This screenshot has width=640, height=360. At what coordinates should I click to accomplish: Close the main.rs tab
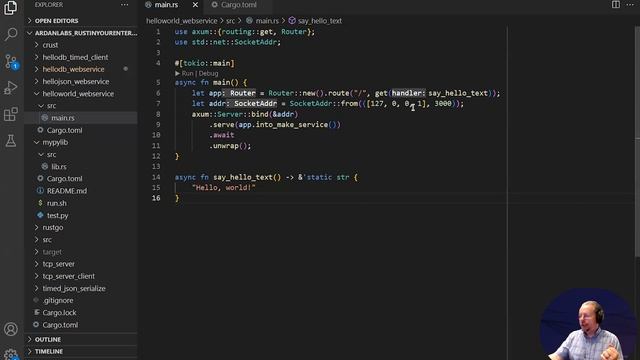pyautogui.click(x=195, y=5)
